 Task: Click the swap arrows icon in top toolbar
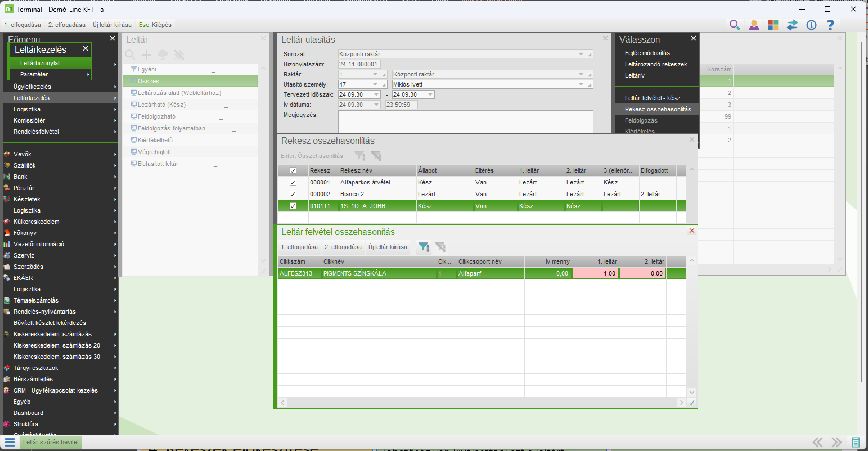click(x=792, y=25)
